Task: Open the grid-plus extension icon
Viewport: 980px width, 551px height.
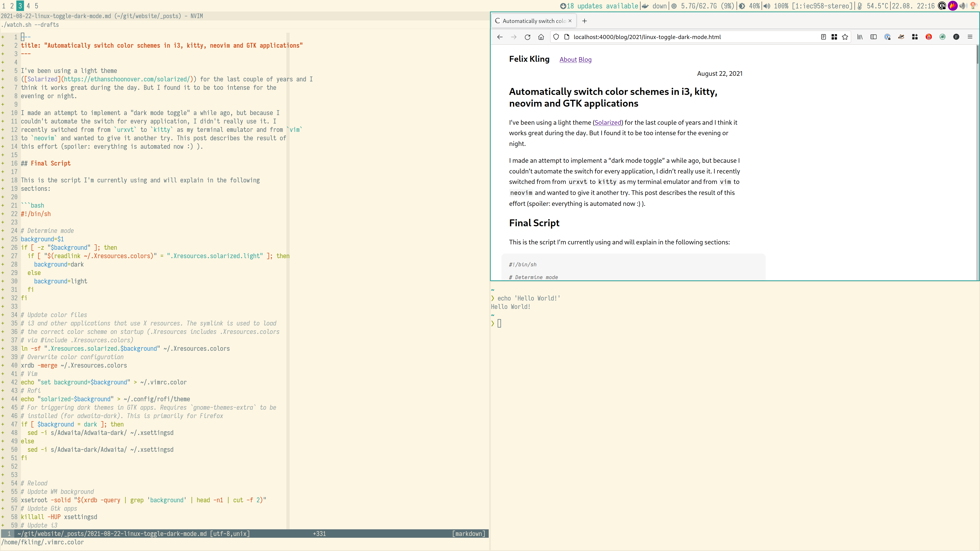Action: 915,37
